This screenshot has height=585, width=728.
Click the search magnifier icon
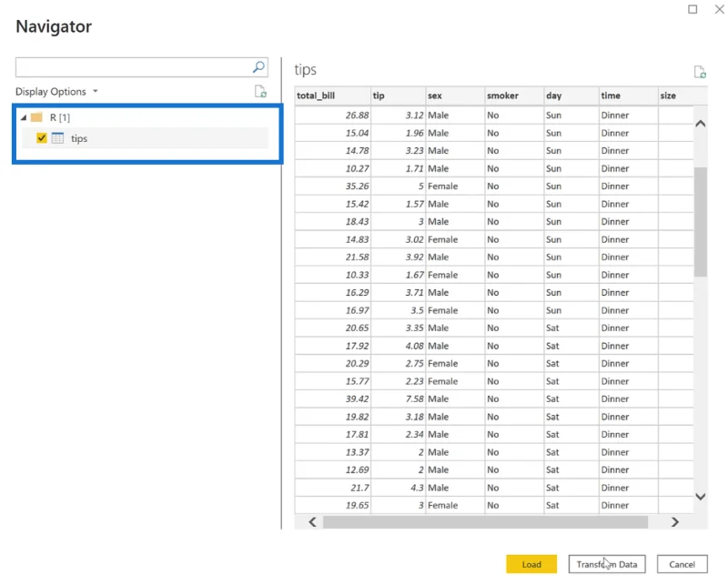pos(258,67)
